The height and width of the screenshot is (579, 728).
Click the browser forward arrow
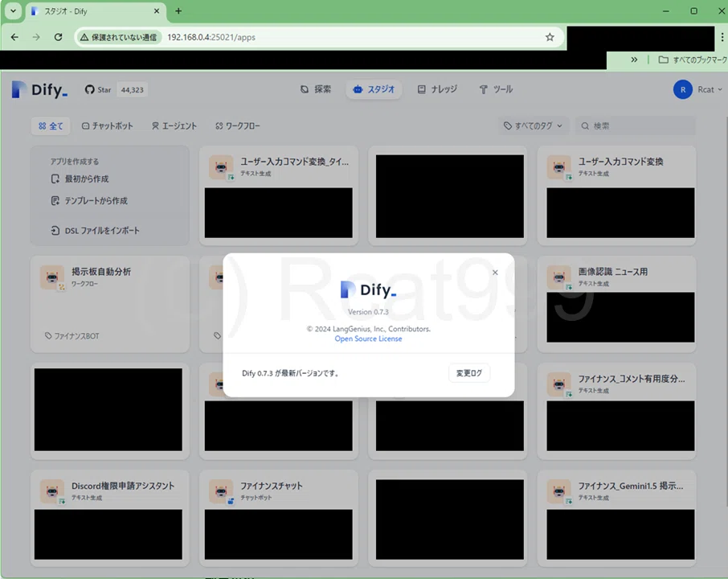pyautogui.click(x=36, y=37)
